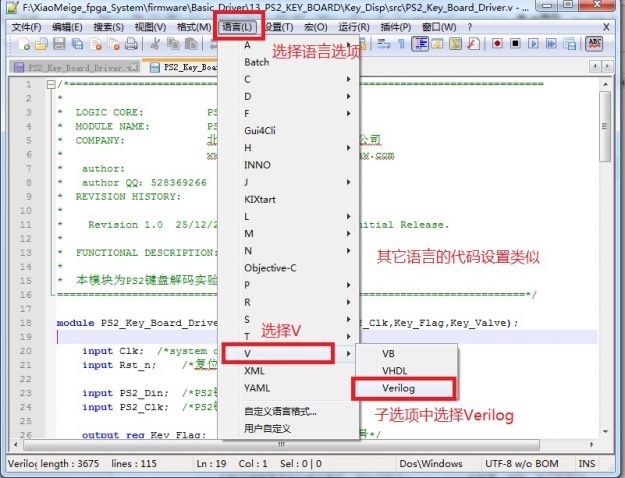Expand the H languages submenu
This screenshot has height=478, width=625.
[289, 148]
